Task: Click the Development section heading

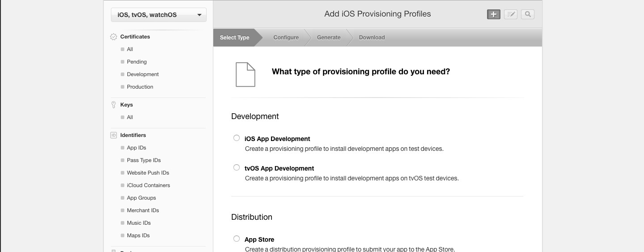Action: (255, 116)
